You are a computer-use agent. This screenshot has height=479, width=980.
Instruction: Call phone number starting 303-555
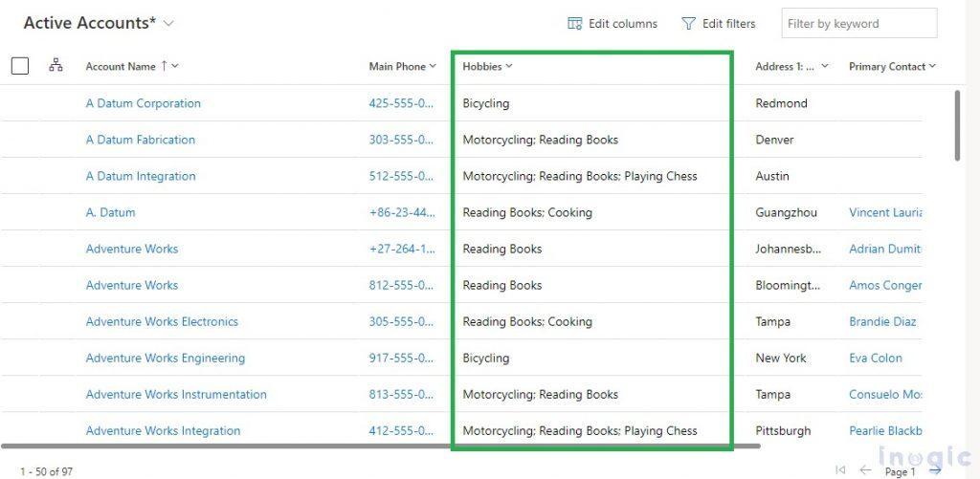401,140
